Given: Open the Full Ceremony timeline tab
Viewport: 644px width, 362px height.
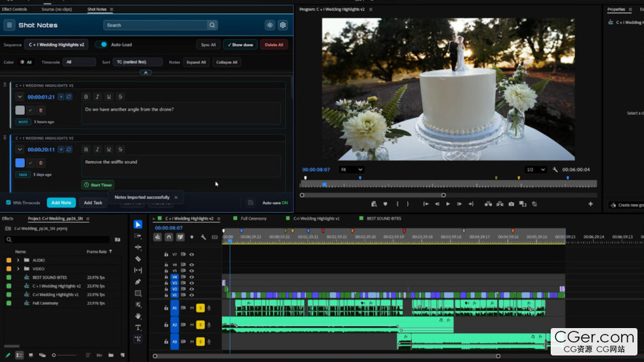Looking at the screenshot, I should tap(253, 219).
